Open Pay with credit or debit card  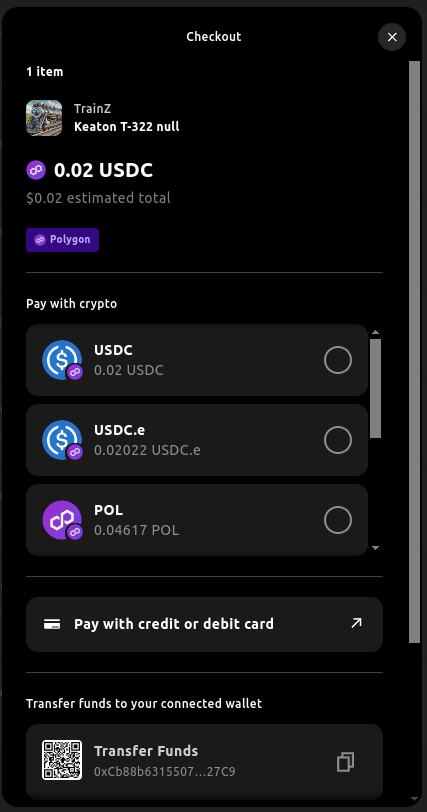204,624
